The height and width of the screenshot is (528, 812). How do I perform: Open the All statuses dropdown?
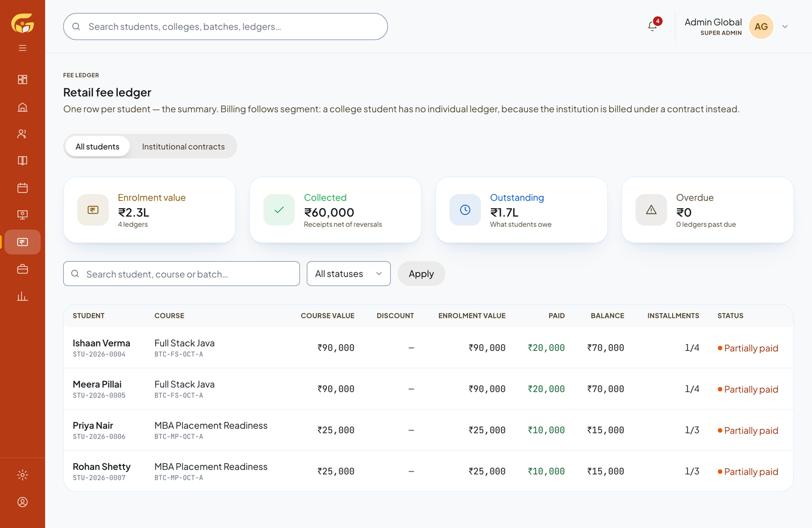(348, 274)
